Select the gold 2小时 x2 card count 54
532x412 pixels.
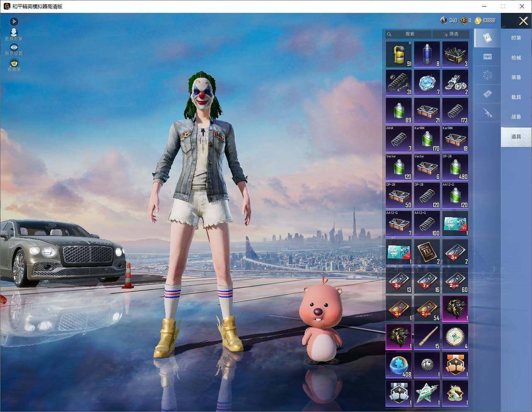[427, 309]
